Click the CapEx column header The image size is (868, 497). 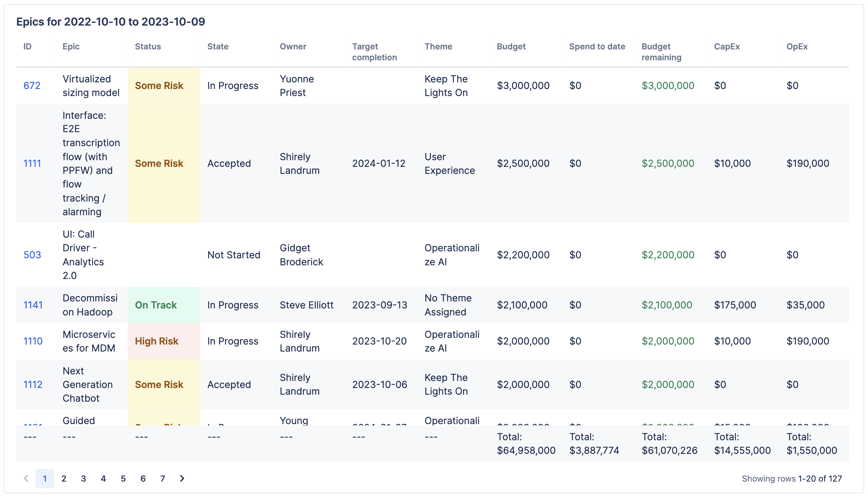[x=727, y=47]
